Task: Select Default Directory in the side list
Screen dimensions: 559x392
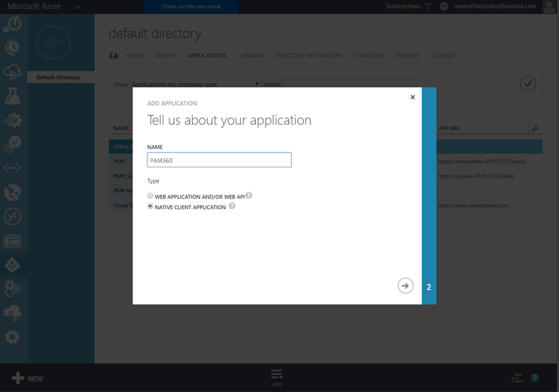Action: 61,78
